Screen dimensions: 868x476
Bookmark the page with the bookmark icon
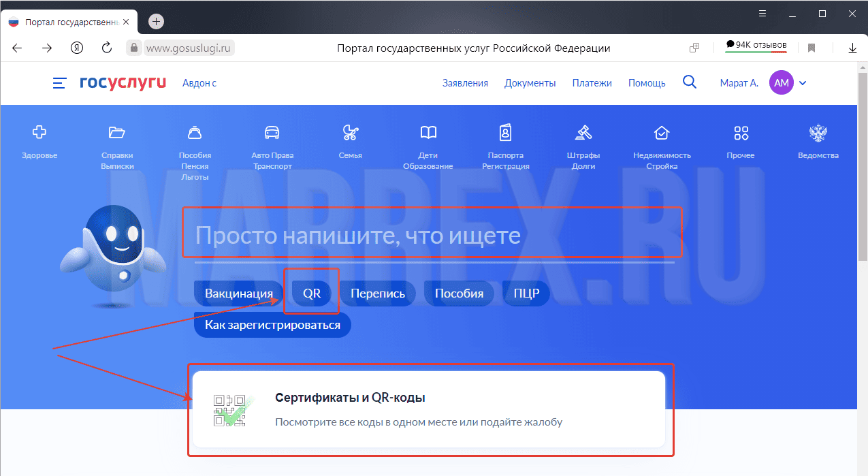(811, 48)
